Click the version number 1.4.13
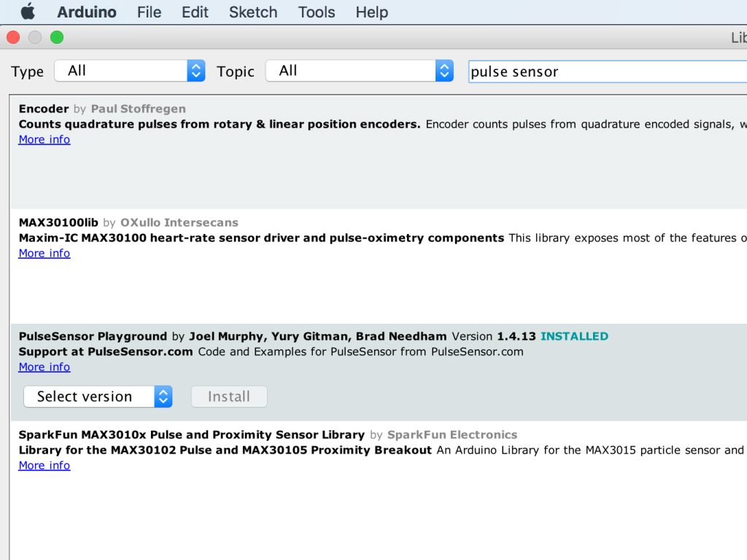747x560 pixels. point(516,336)
